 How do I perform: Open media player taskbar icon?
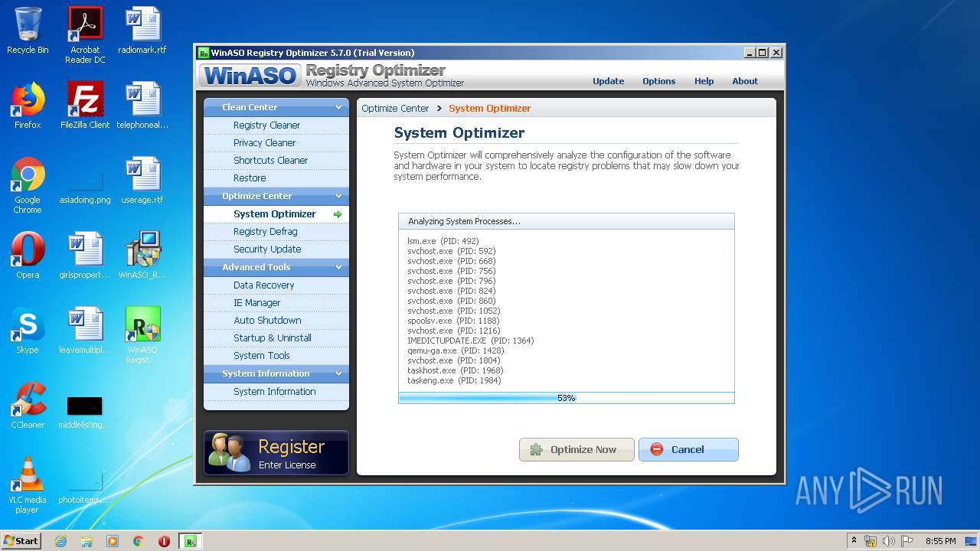coord(113,541)
